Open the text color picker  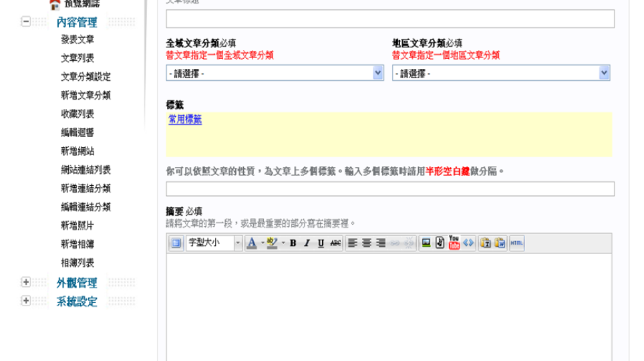tap(251, 243)
